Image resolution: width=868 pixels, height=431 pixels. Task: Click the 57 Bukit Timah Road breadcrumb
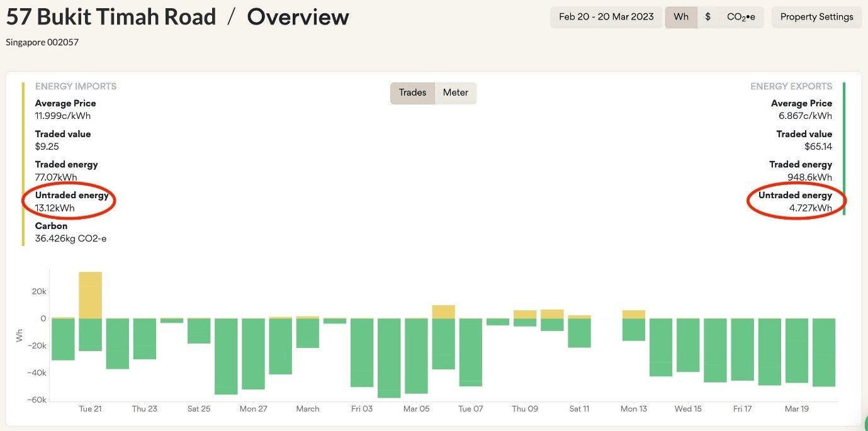tap(111, 17)
